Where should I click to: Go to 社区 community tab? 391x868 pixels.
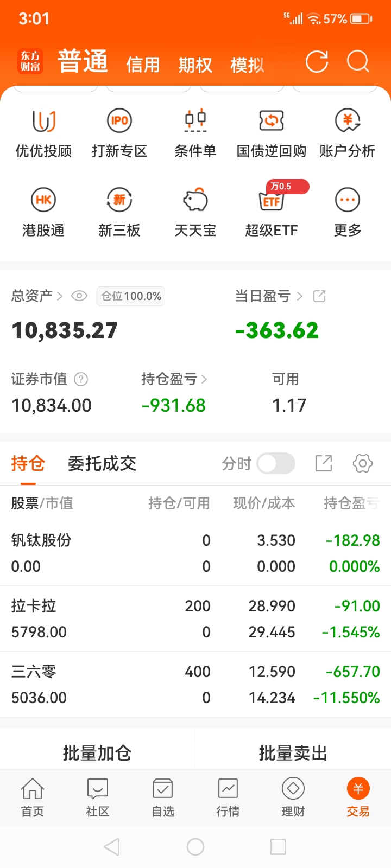click(x=98, y=797)
